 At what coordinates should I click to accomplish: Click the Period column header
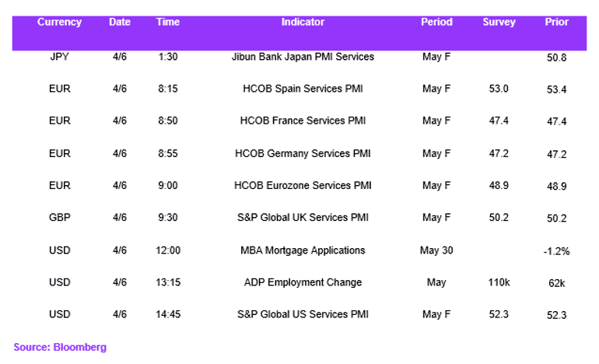tap(436, 22)
